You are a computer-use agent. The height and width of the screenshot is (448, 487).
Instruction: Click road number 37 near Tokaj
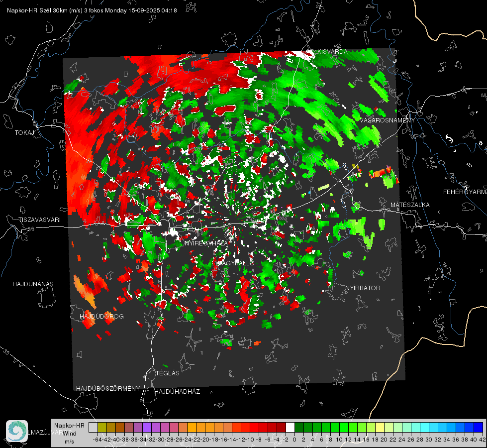tap(16, 85)
